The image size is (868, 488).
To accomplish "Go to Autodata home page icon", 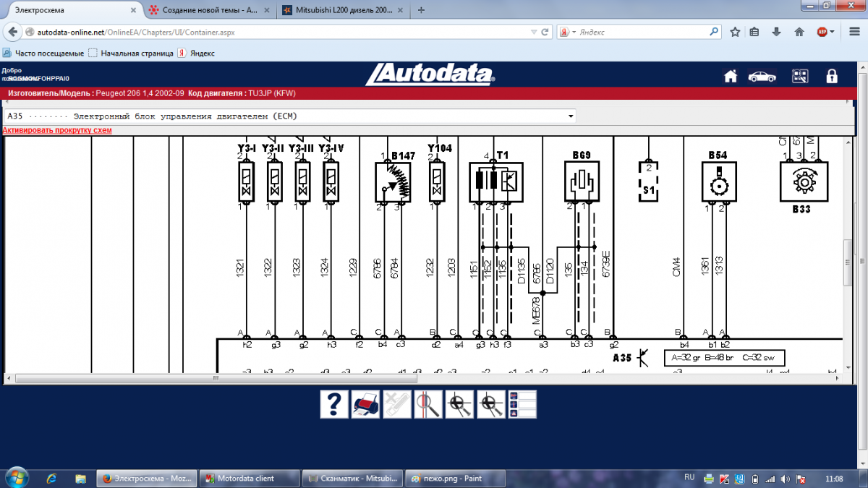I will tap(731, 76).
